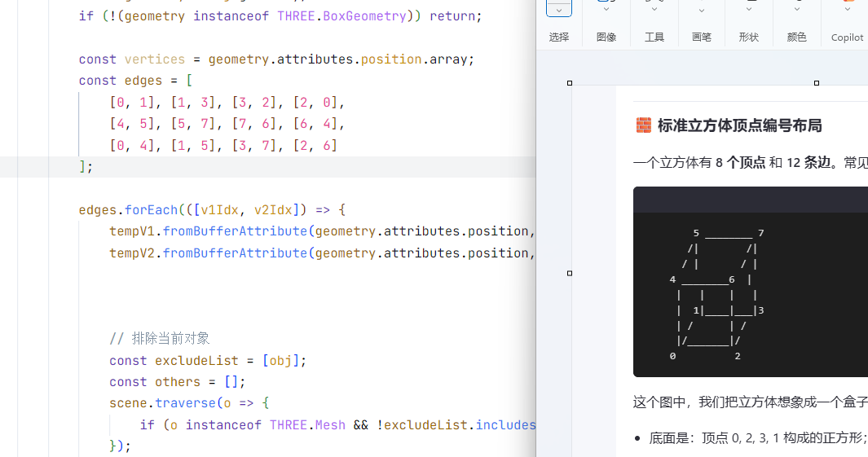Click forEach in edges.forEach call
Screen dimensions: 868x457
[151, 210]
